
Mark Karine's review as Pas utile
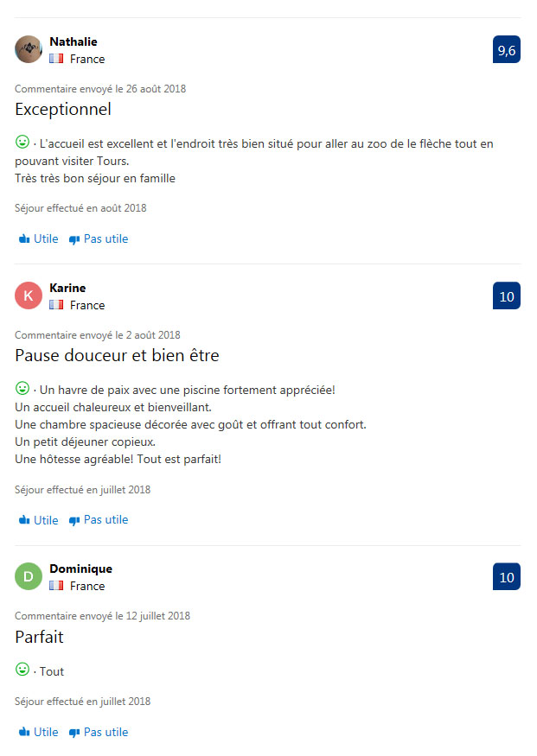[99, 520]
